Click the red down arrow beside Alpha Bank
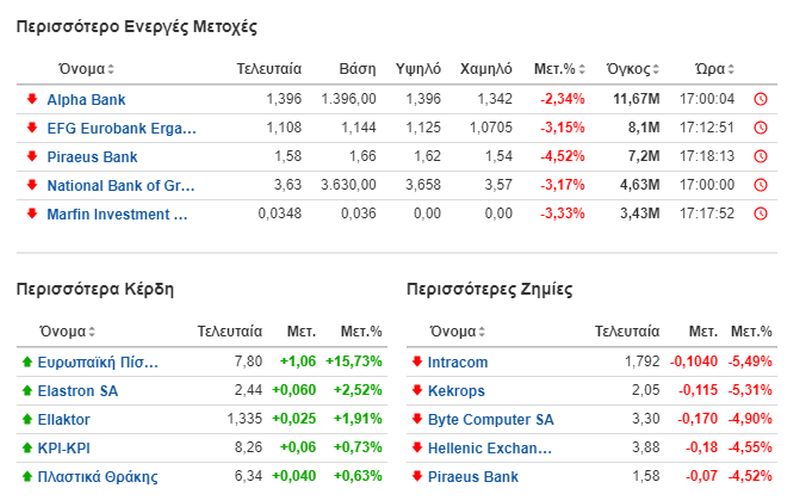The width and height of the screenshot is (800, 501). pyautogui.click(x=32, y=98)
